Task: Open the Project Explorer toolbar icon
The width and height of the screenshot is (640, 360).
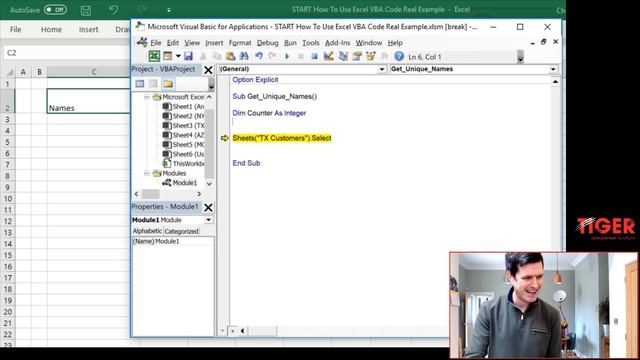Action: [343, 56]
